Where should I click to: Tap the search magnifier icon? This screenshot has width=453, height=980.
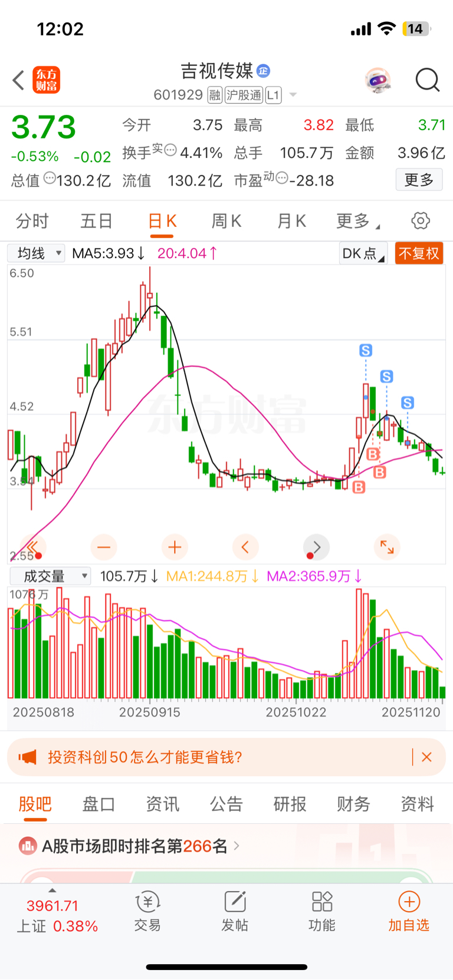tap(428, 80)
